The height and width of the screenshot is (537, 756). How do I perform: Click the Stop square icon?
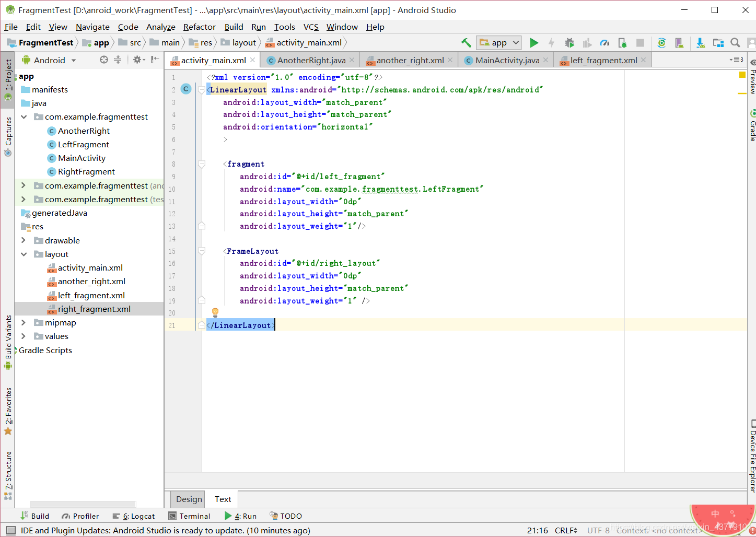(640, 43)
